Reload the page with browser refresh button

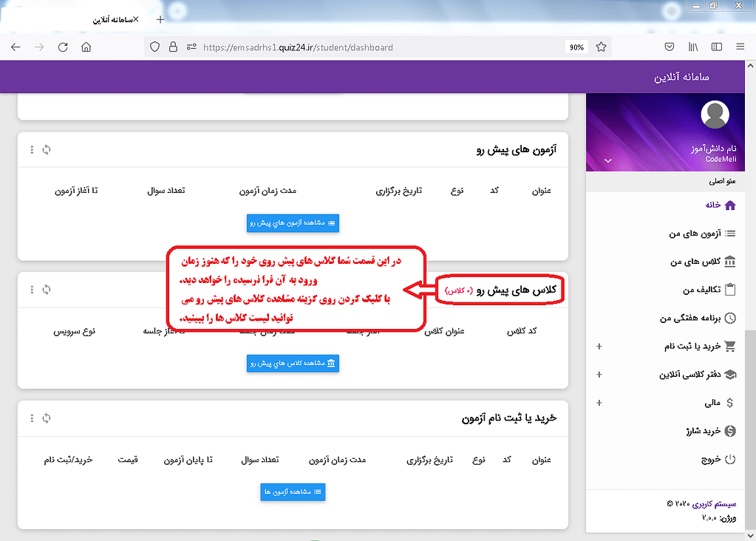[63, 47]
